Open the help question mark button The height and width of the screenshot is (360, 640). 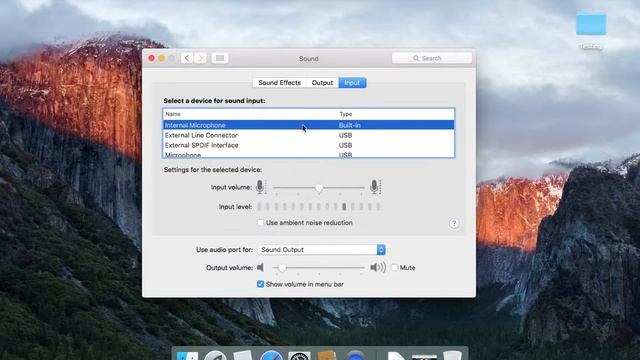click(x=454, y=223)
